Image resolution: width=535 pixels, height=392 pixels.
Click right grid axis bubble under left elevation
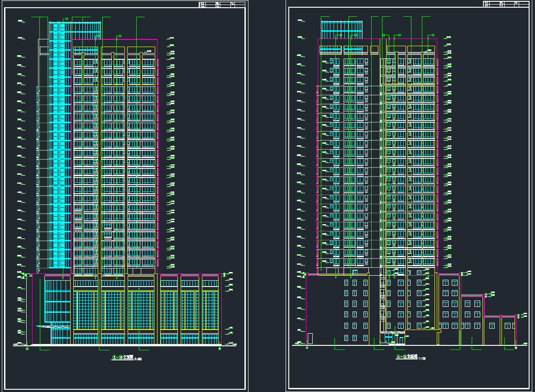pyautogui.click(x=220, y=349)
